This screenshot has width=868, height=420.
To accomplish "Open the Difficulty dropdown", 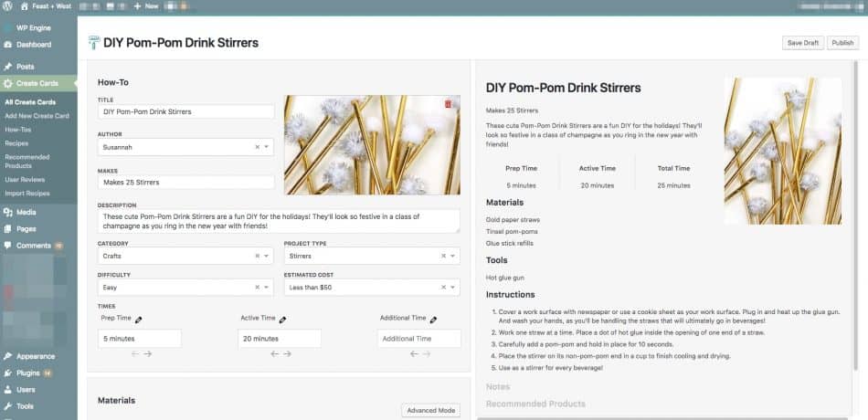I will pos(267,288).
